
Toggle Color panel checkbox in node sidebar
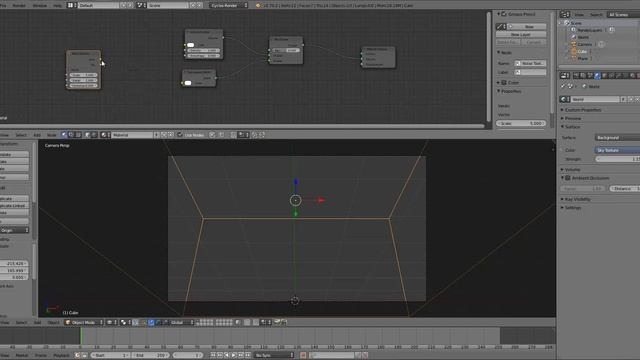[x=504, y=82]
